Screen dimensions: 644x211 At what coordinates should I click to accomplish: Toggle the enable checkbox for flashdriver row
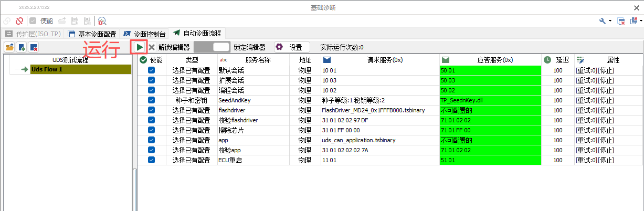151,110
